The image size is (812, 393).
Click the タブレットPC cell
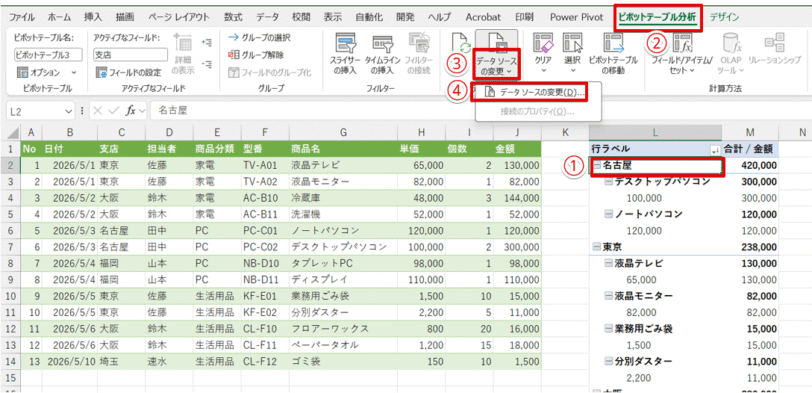coord(342,264)
